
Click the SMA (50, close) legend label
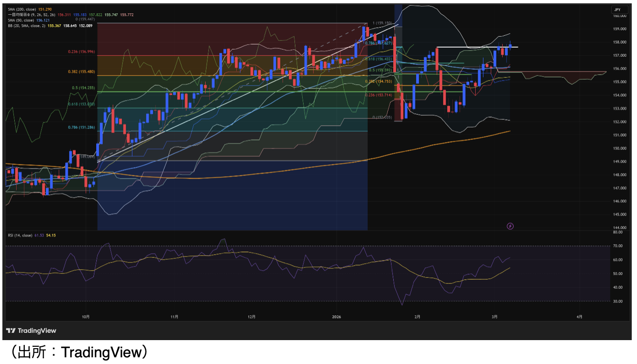point(22,21)
